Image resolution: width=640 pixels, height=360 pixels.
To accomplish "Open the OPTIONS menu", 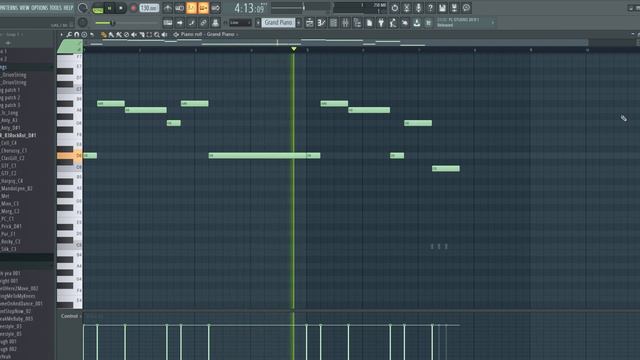I will pyautogui.click(x=40, y=8).
